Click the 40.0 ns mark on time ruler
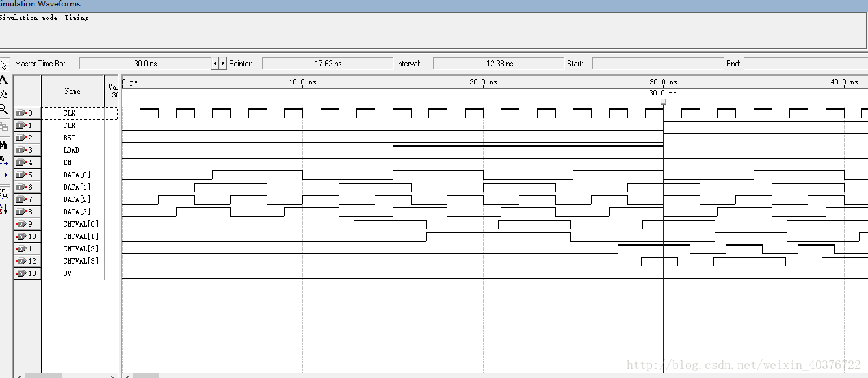 (x=844, y=82)
